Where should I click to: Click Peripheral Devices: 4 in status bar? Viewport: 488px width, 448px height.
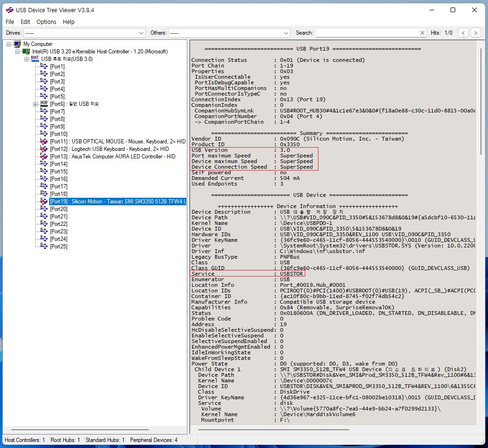[154, 440]
